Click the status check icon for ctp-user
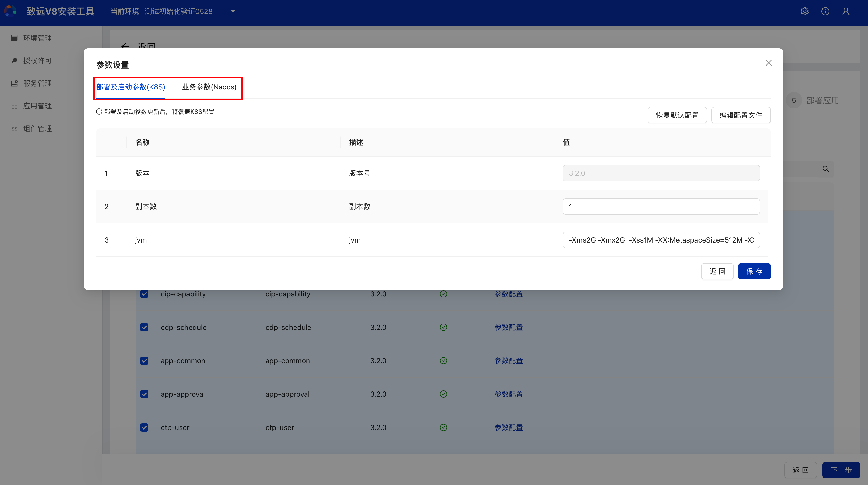This screenshot has width=868, height=485. pos(444,427)
